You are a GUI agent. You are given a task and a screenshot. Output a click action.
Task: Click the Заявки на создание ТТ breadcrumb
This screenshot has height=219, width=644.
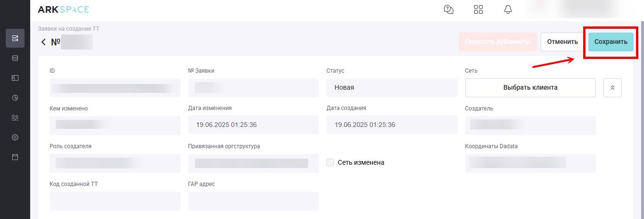68,29
